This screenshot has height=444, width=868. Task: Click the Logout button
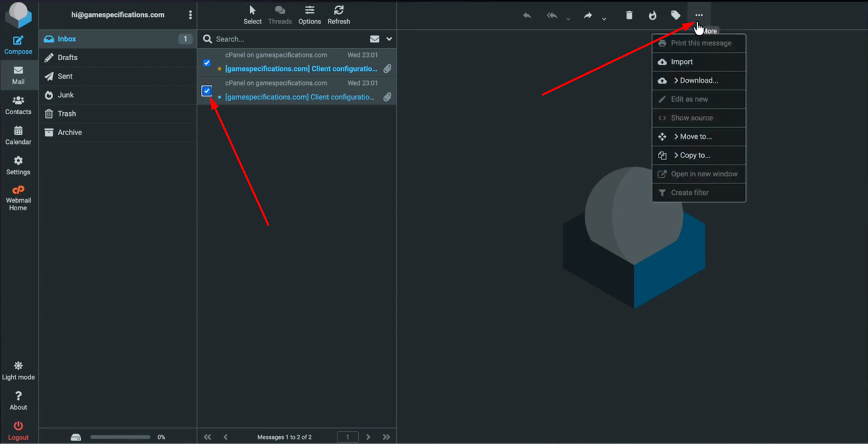point(18,430)
